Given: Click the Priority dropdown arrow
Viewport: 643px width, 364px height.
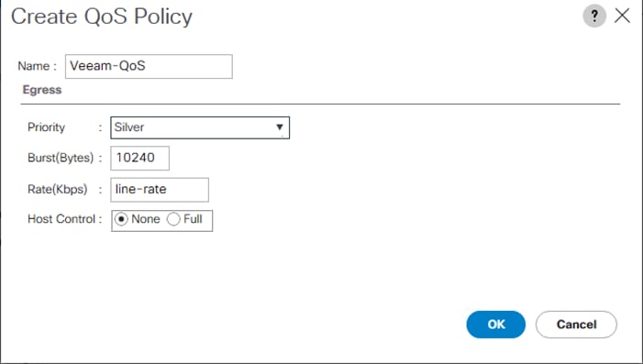Looking at the screenshot, I should 280,127.
